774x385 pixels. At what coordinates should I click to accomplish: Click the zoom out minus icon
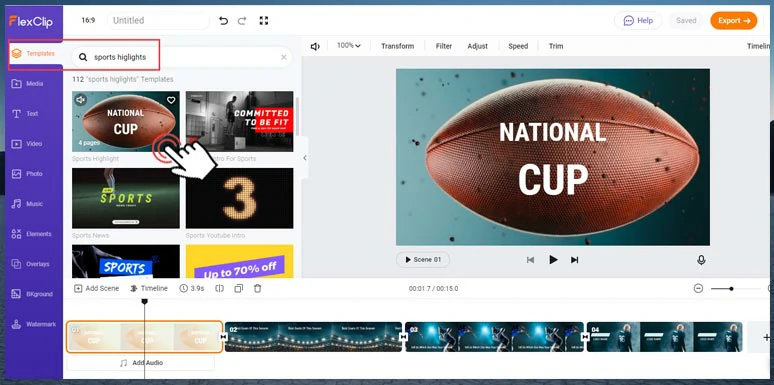point(698,288)
